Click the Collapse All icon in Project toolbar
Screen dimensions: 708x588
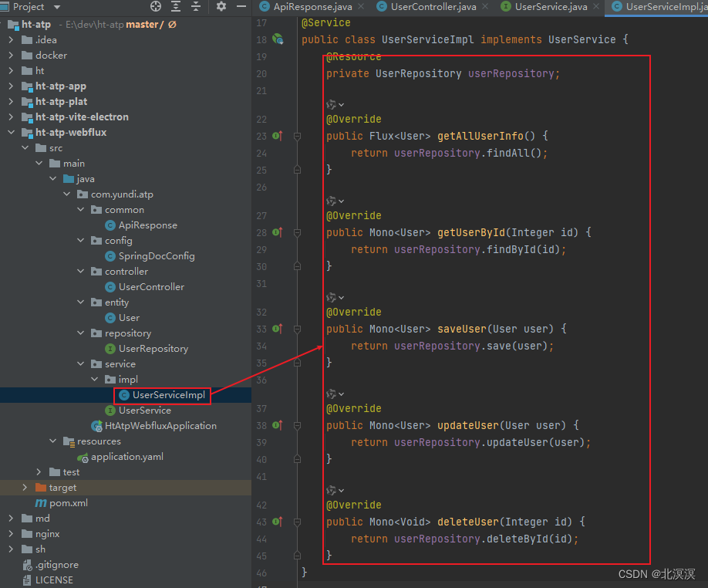[195, 7]
